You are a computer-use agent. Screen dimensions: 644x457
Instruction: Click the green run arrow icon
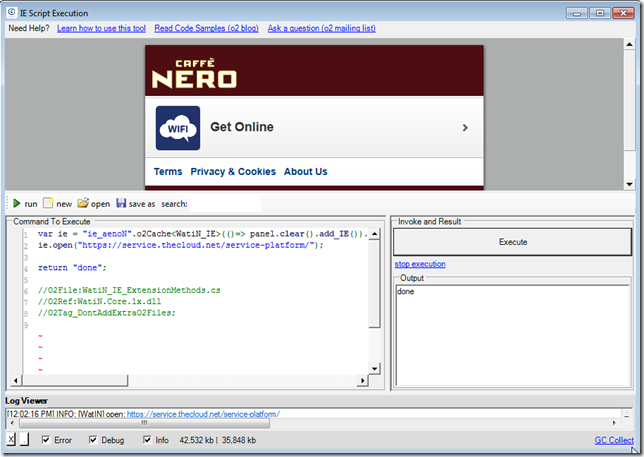coord(17,203)
